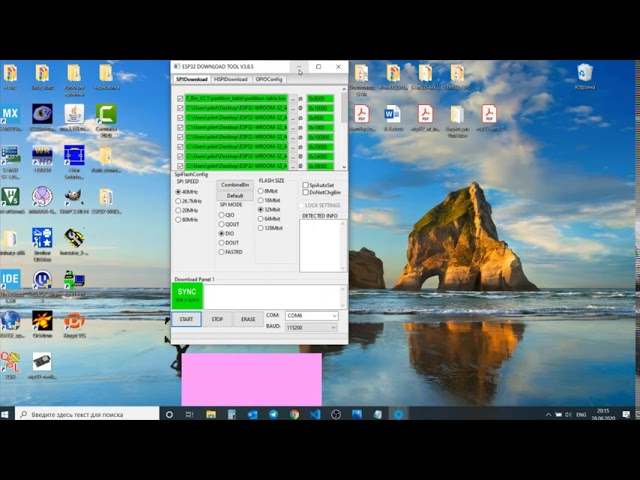Click the CombineBin button

(x=235, y=185)
